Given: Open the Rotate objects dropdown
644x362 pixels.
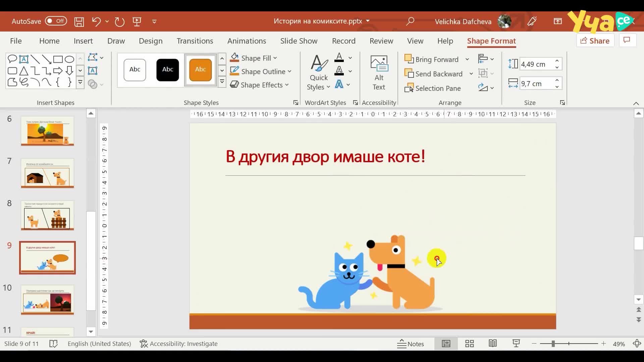Looking at the screenshot, I should [x=486, y=88].
